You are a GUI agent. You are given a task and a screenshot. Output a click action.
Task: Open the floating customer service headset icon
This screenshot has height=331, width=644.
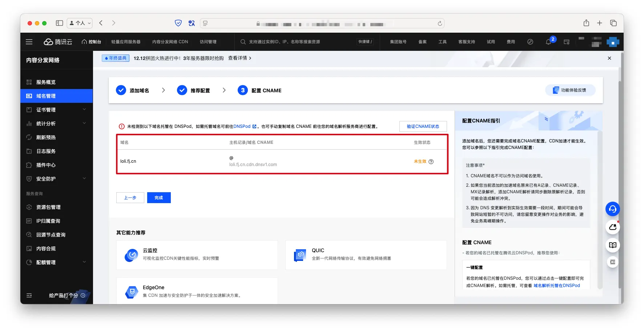[x=612, y=209]
